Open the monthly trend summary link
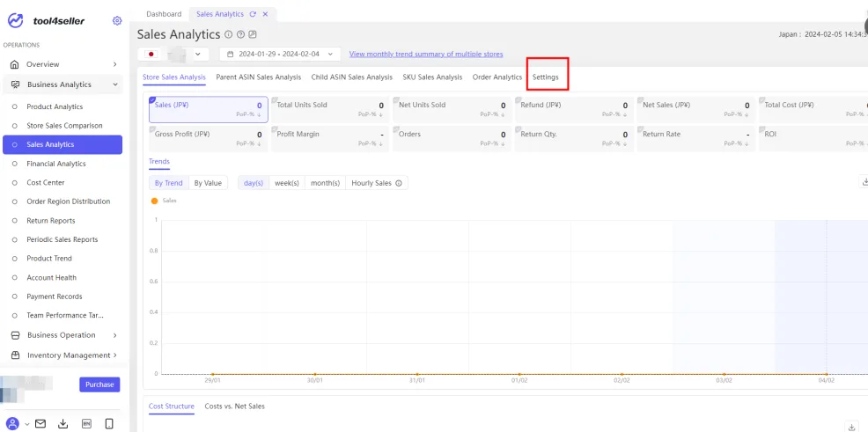This screenshot has height=432, width=868. click(426, 55)
